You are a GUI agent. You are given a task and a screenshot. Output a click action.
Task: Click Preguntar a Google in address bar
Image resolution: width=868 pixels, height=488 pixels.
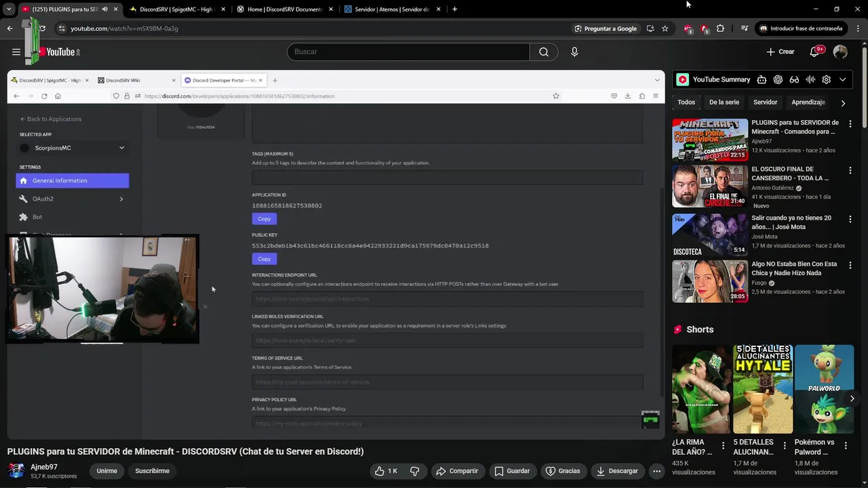coord(606,28)
